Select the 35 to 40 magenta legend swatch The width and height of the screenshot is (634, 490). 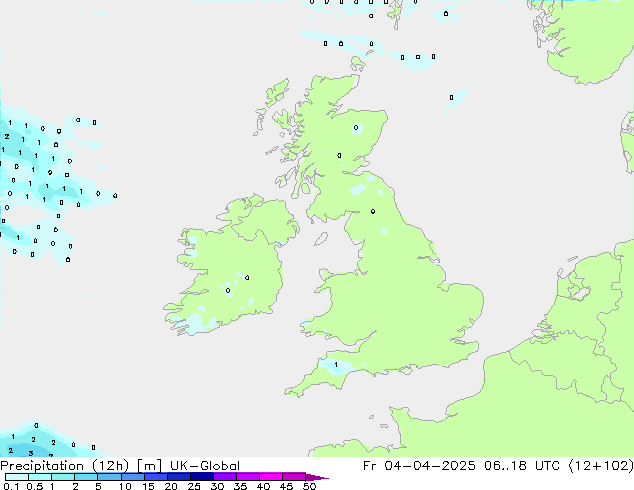[247, 477]
